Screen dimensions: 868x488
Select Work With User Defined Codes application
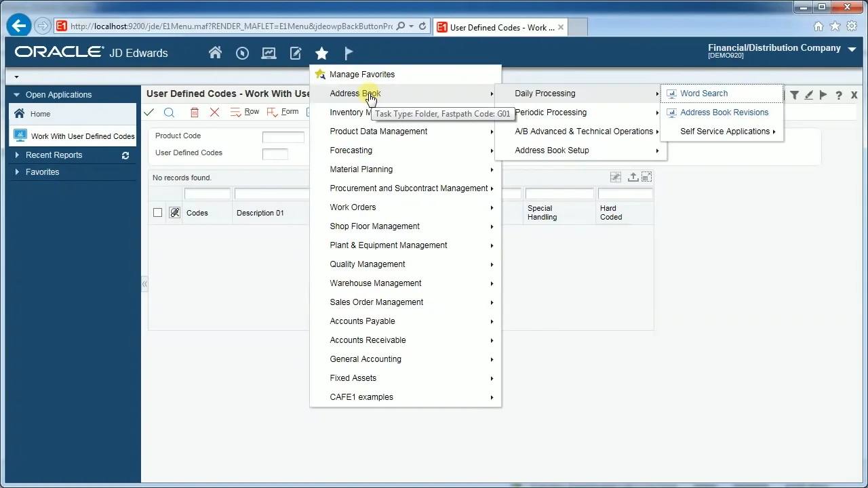[x=82, y=136]
